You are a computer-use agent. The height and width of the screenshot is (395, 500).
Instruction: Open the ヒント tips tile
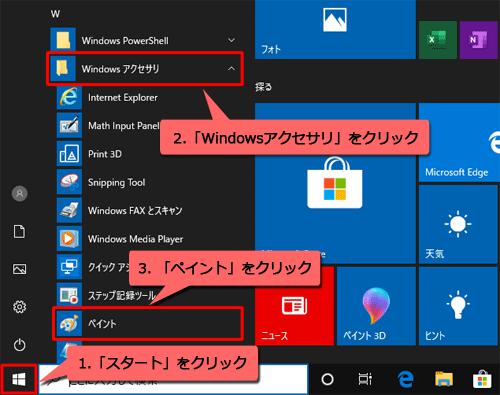pyautogui.click(x=458, y=306)
